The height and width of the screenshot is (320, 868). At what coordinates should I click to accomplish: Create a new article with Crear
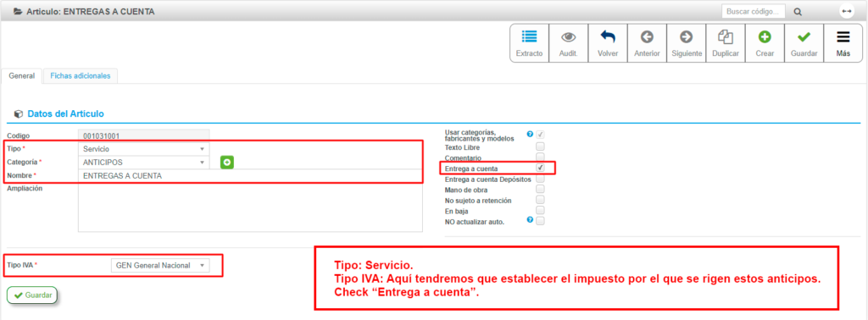coord(765,43)
